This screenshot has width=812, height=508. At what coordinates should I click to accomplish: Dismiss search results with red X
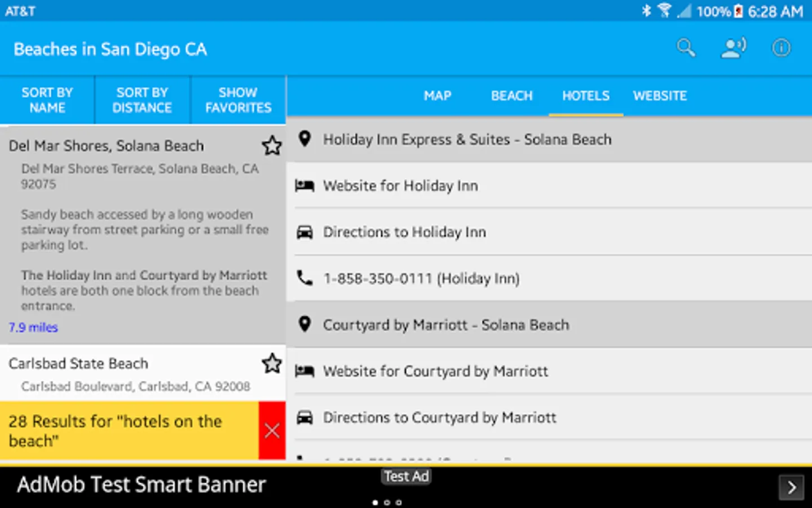click(x=272, y=431)
